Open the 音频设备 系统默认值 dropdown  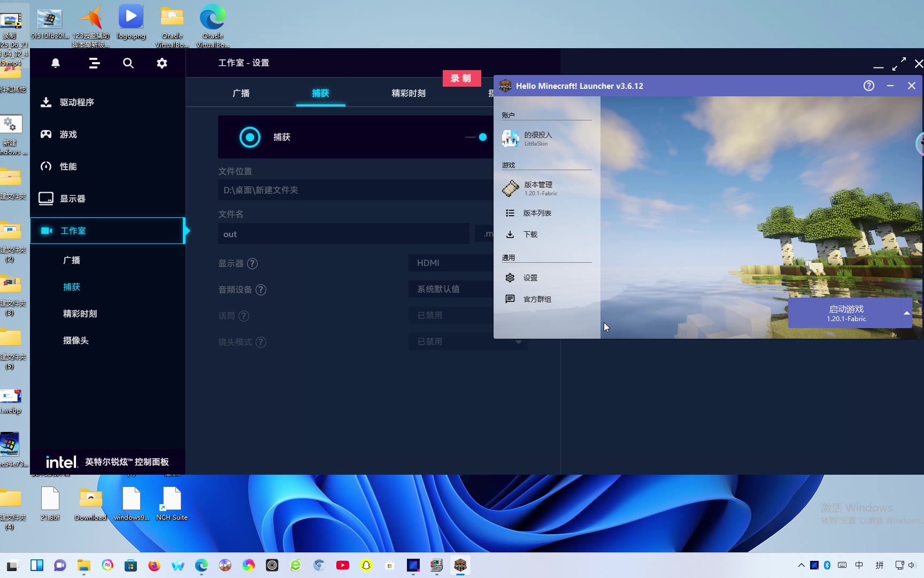[451, 289]
